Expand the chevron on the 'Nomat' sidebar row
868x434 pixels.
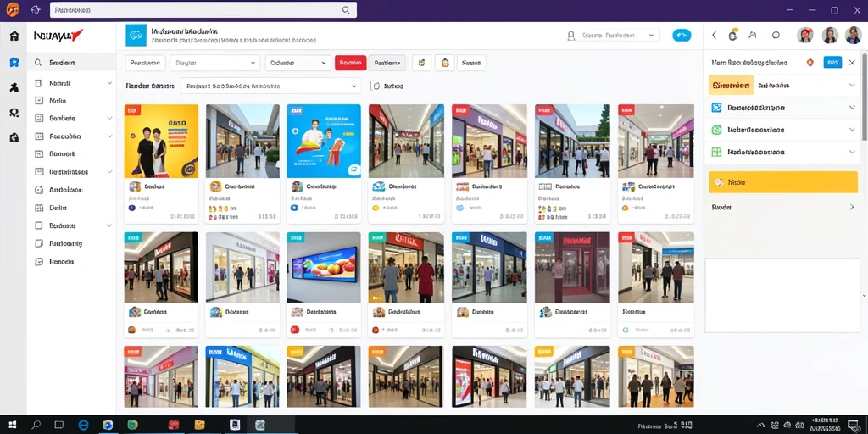(x=109, y=83)
